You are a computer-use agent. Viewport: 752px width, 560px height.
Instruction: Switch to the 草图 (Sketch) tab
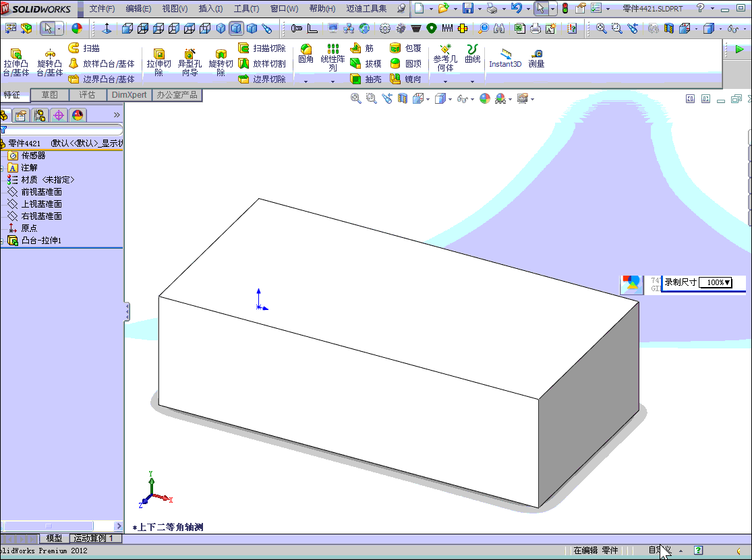coord(49,95)
